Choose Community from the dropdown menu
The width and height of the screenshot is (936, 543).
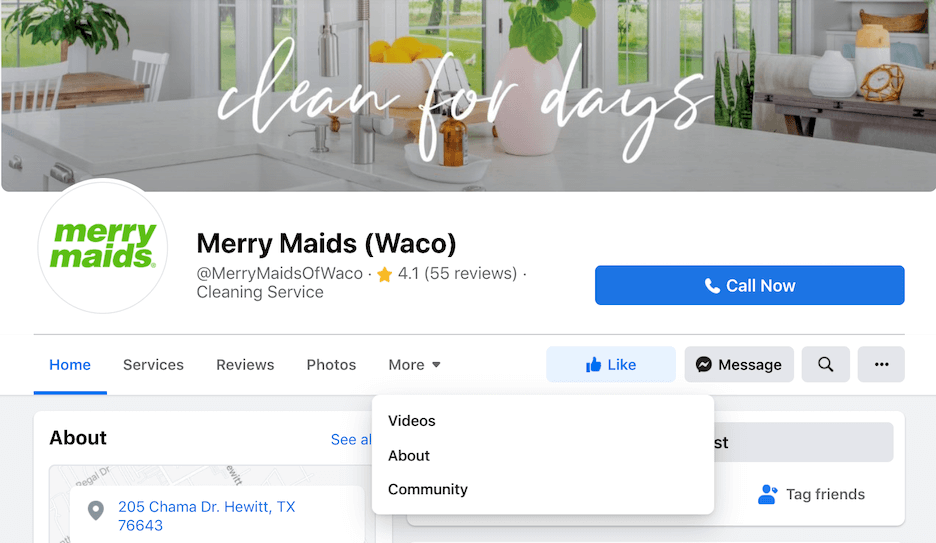pyautogui.click(x=427, y=489)
